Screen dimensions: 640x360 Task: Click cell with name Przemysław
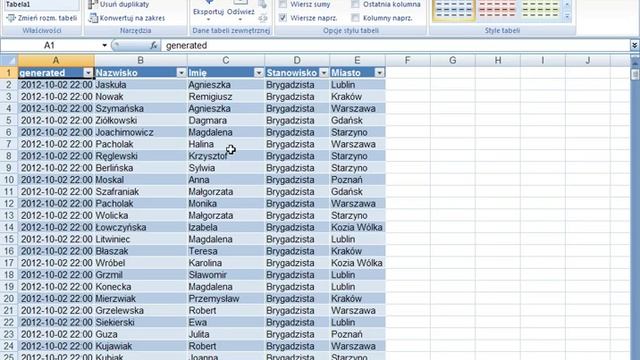point(226,298)
